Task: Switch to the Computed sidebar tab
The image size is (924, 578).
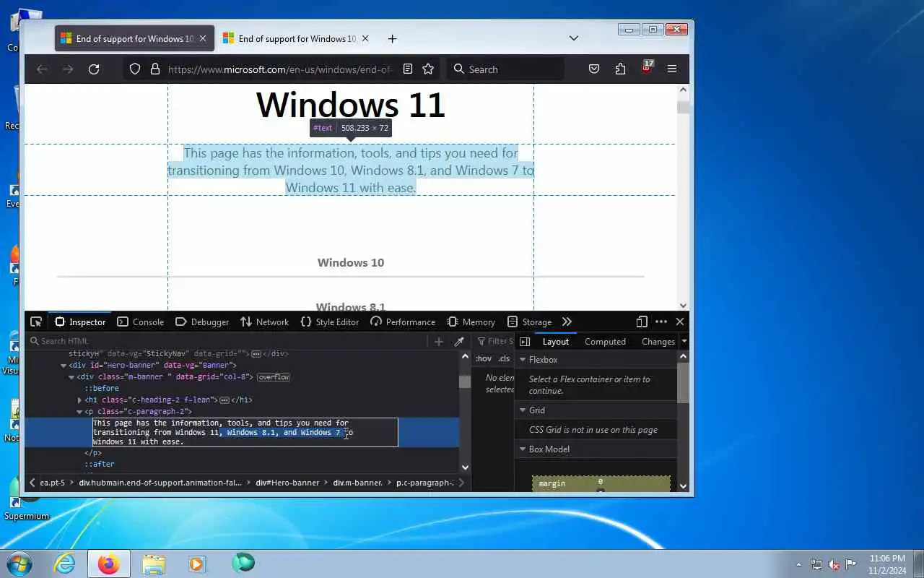Action: point(605,342)
